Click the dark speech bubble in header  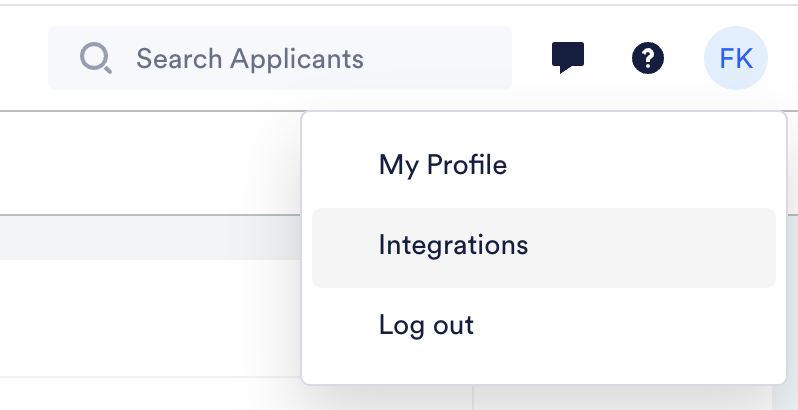click(x=568, y=57)
